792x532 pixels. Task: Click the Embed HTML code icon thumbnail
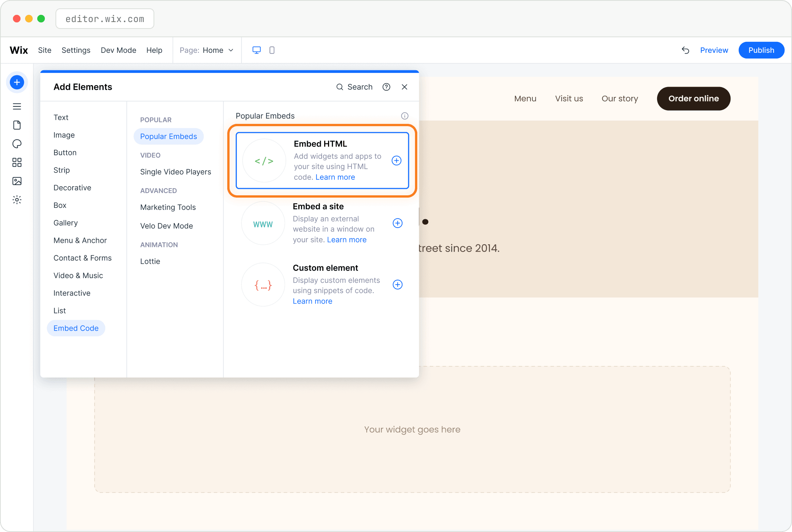264,161
